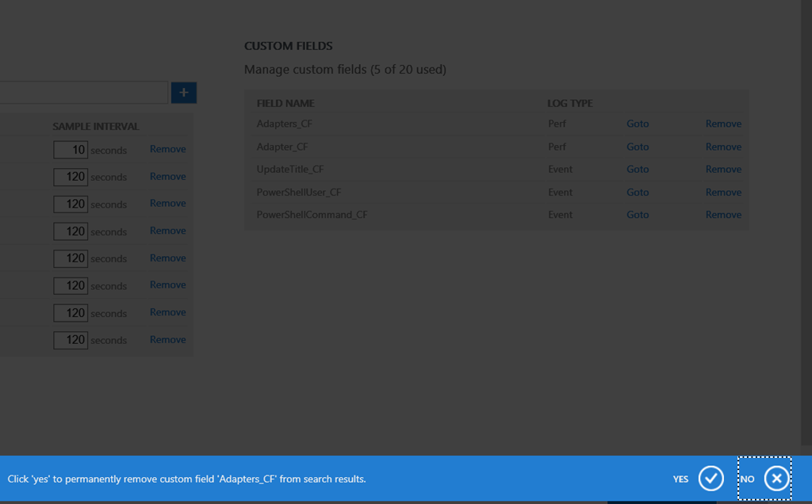Open Goto for Adapters_CF field

tap(637, 124)
